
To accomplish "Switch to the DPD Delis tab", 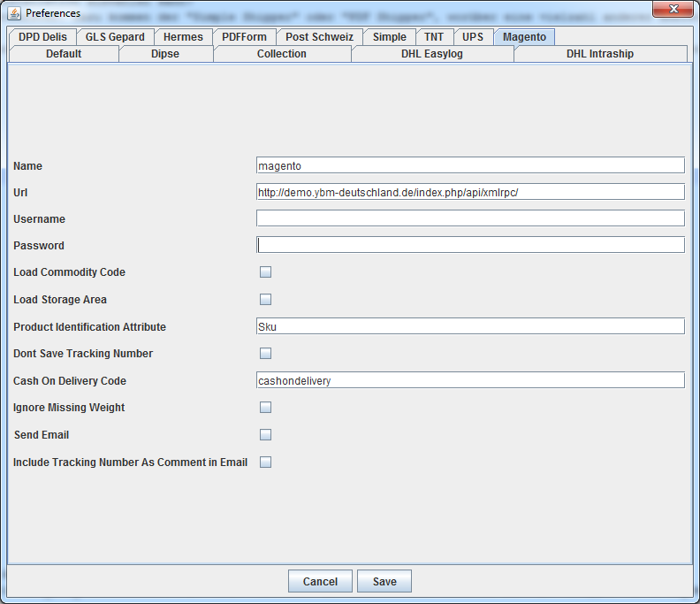I will pyautogui.click(x=42, y=36).
